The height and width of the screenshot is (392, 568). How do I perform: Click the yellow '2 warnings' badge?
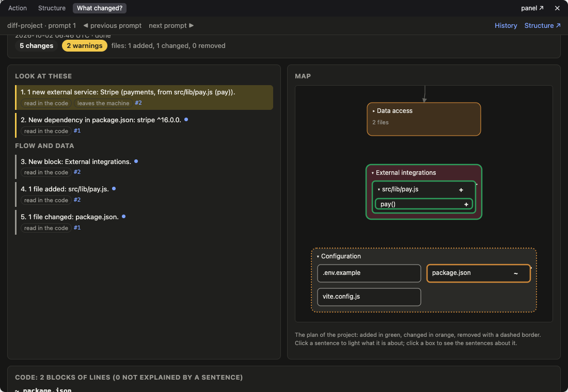84,45
